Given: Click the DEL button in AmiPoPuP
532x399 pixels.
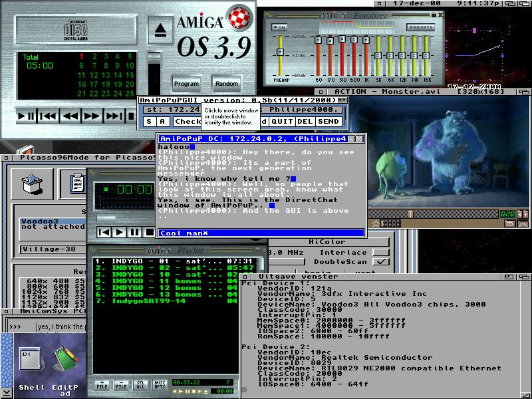Looking at the screenshot, I should (305, 122).
